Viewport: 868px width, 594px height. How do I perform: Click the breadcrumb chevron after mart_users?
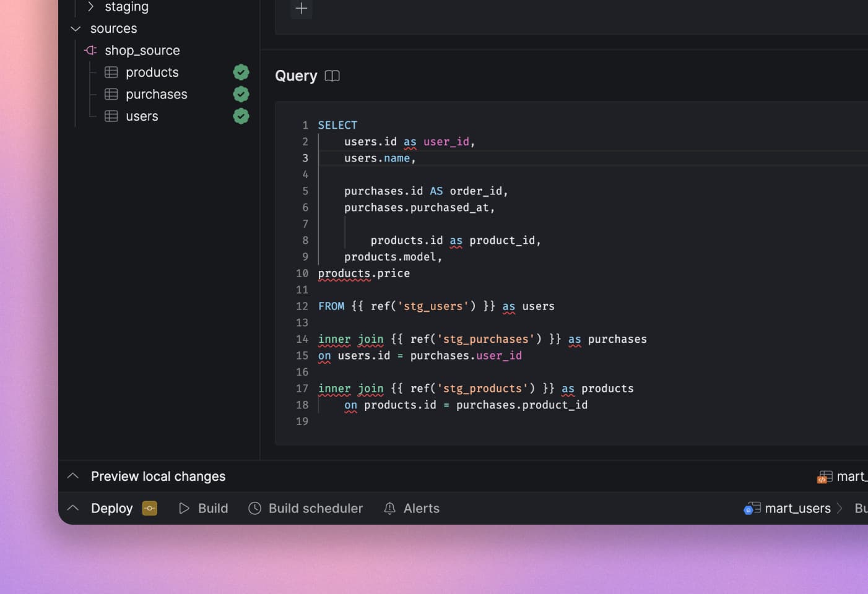(x=840, y=509)
